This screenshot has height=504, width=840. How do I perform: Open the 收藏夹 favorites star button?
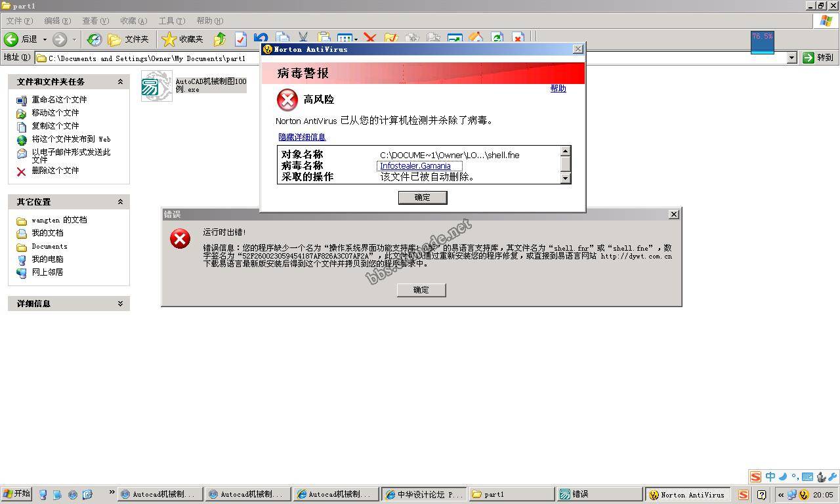click(x=183, y=39)
